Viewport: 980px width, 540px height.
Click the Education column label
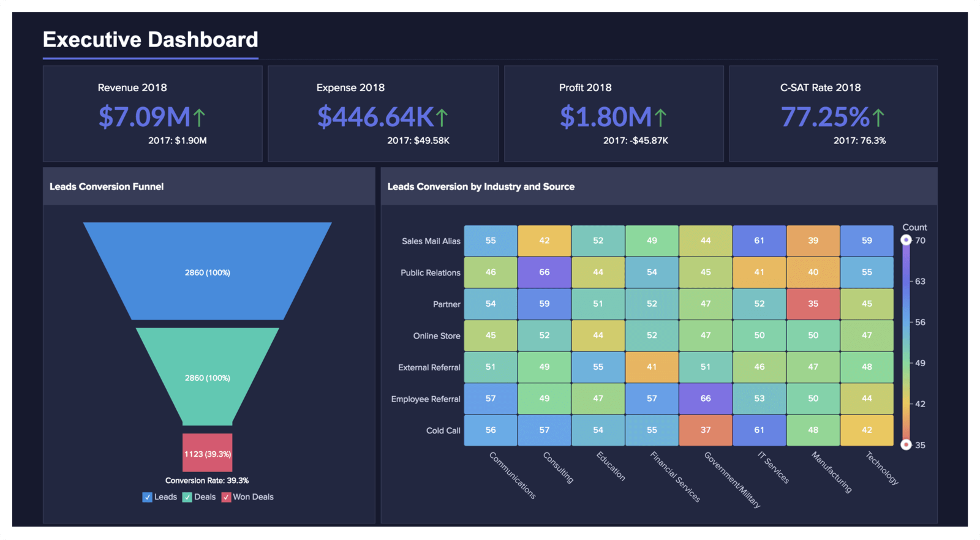coord(611,466)
